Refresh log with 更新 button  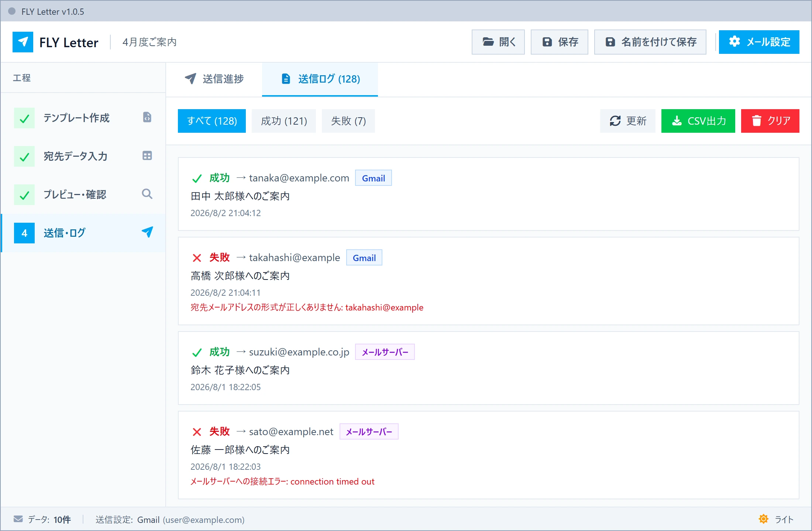(x=627, y=121)
